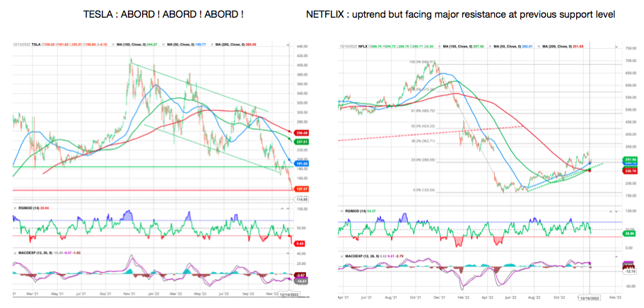
Task: Click the MACDEXP (12, 26, 9) label on Netflix chart
Action: coord(362,256)
